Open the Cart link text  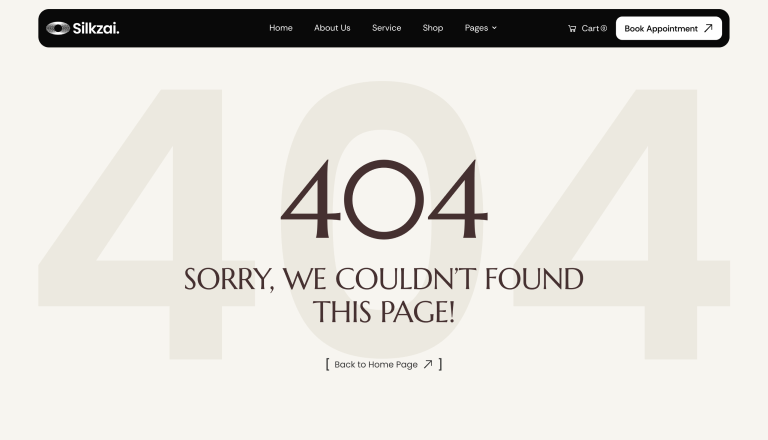click(590, 28)
